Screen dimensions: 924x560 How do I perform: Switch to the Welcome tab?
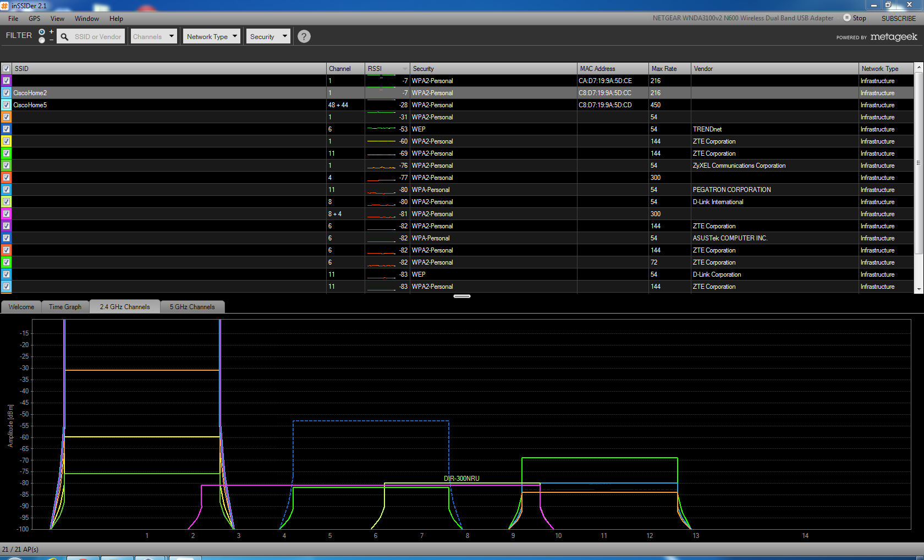click(21, 307)
